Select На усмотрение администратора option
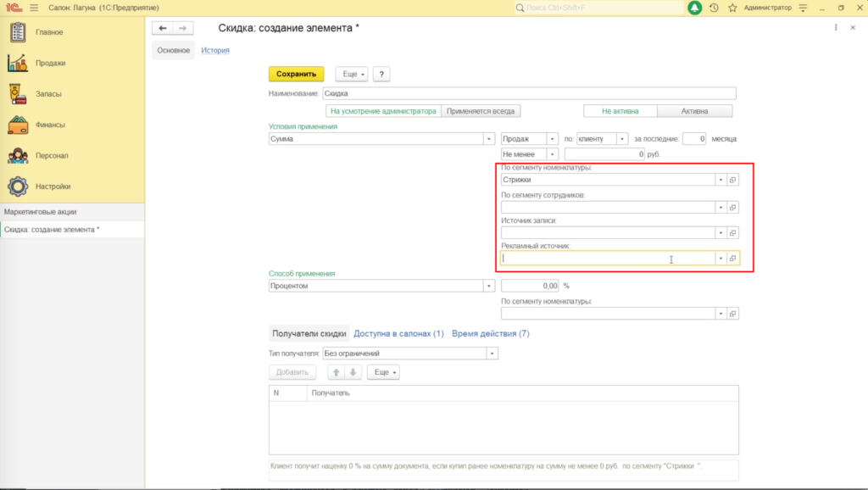Screen dimensions: 868x490 coord(383,111)
